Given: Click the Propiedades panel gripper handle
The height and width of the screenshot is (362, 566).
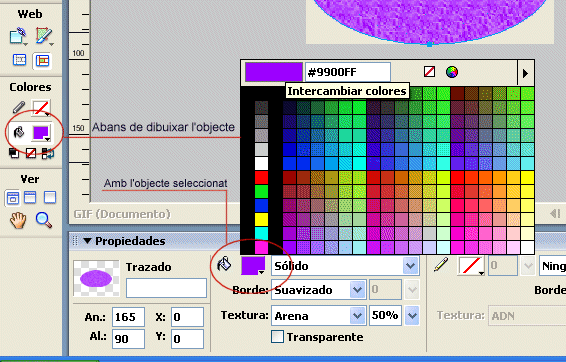Looking at the screenshot, I should click(x=75, y=241).
